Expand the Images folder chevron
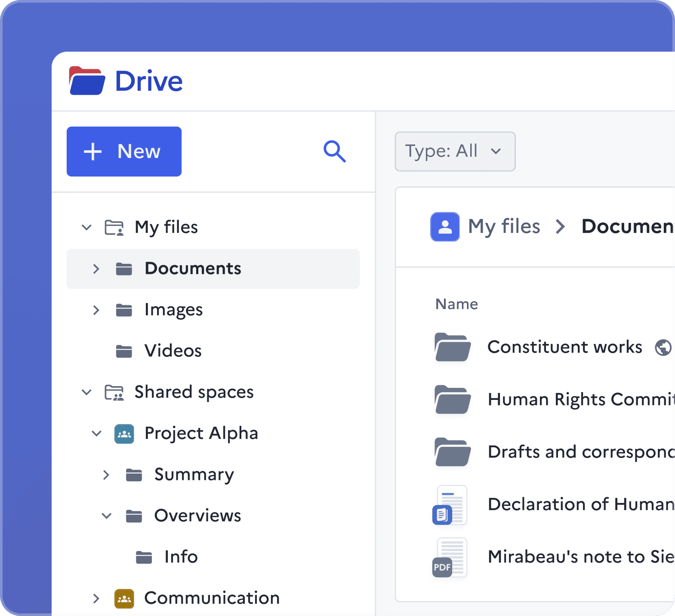 coord(96,310)
